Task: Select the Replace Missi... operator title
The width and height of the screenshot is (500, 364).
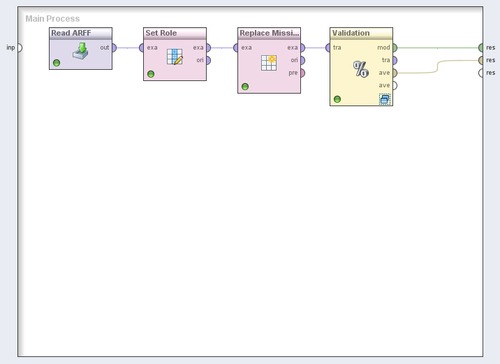Action: 269,33
